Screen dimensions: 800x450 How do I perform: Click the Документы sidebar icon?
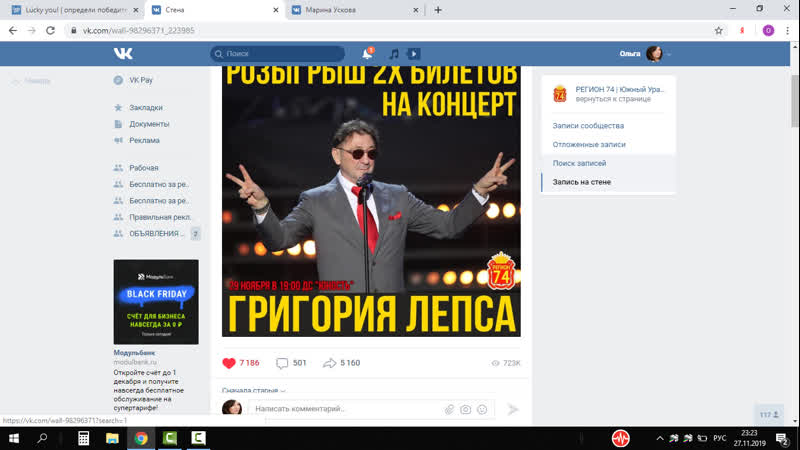point(118,124)
